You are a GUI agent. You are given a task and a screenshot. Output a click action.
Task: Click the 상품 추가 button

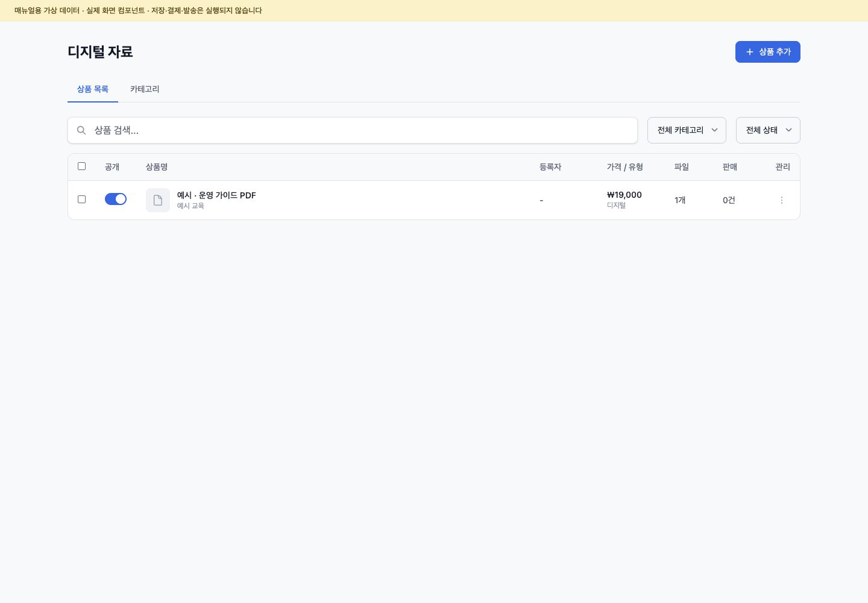click(x=768, y=52)
